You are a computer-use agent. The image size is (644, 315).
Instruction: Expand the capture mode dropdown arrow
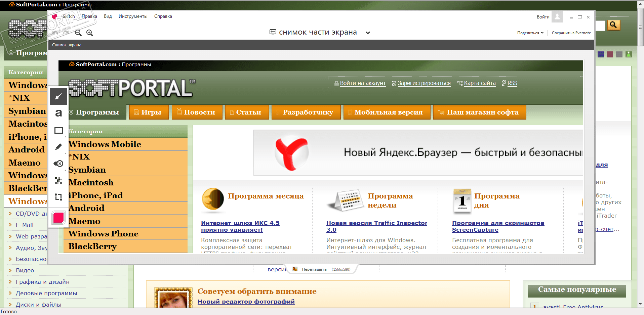pyautogui.click(x=368, y=33)
